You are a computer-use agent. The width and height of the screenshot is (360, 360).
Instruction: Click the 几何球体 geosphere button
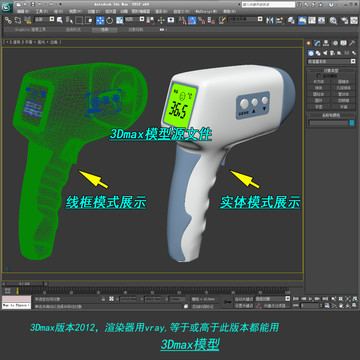coord(343,88)
